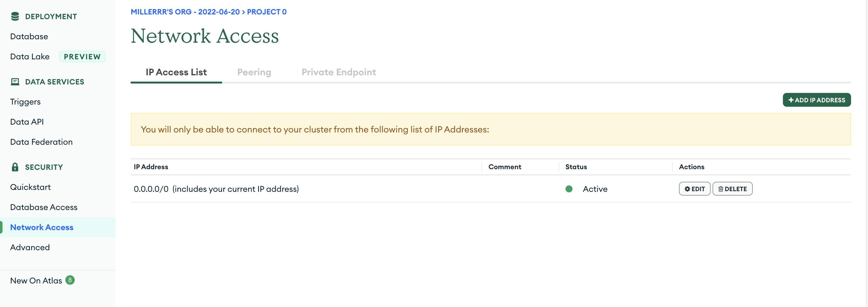Click the Deployment database stack icon
The image size is (868, 307).
[x=15, y=16]
